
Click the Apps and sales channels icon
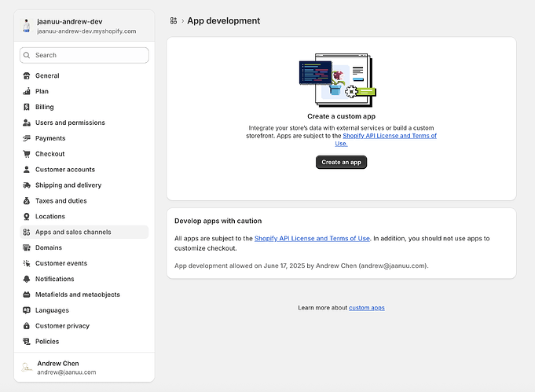tap(27, 233)
